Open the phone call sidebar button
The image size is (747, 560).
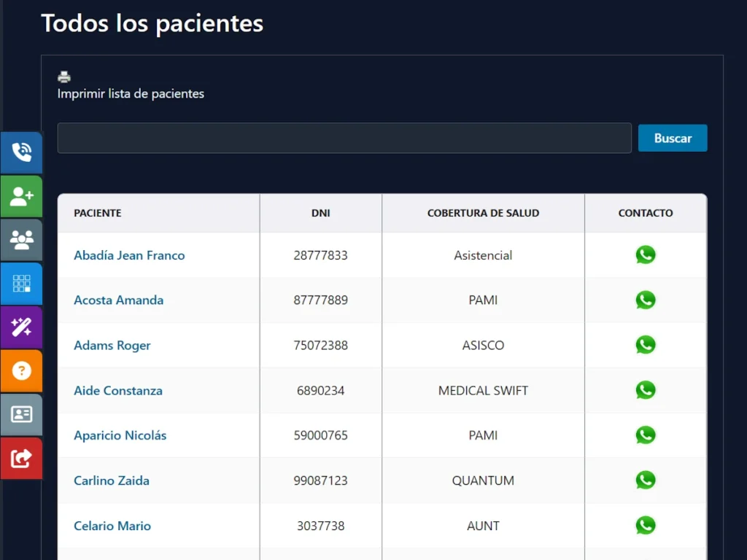[x=21, y=152]
